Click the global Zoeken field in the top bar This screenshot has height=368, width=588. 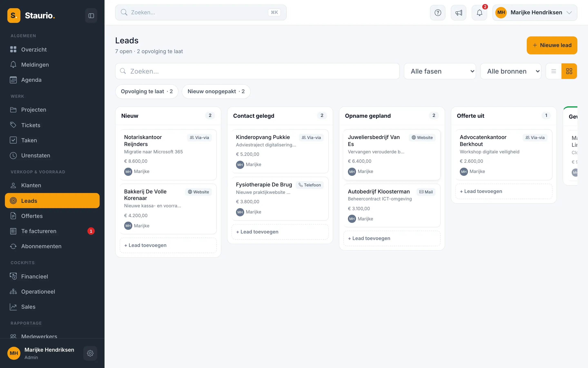tap(201, 12)
